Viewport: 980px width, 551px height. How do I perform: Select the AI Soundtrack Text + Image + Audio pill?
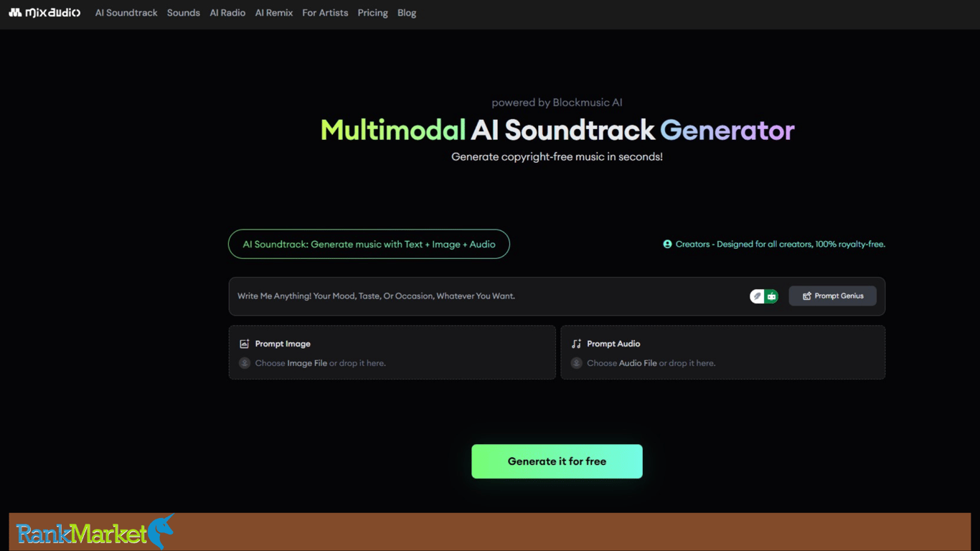click(369, 244)
